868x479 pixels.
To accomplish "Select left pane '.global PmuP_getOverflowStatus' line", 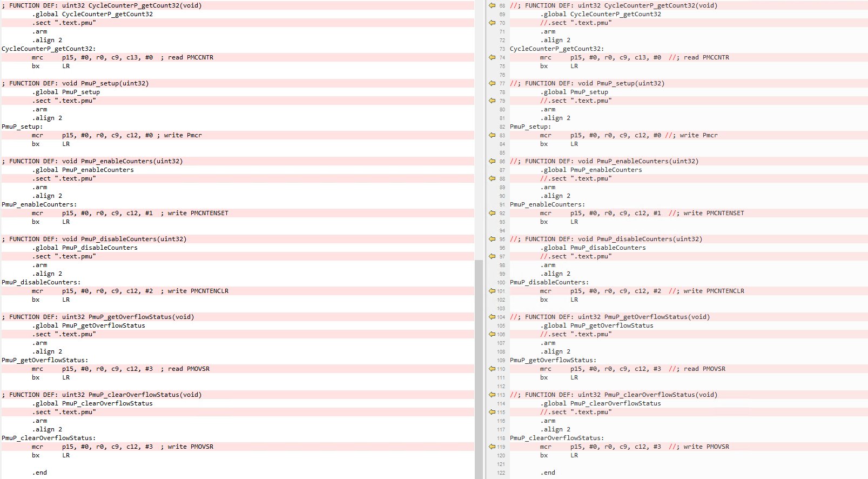I will [238, 325].
